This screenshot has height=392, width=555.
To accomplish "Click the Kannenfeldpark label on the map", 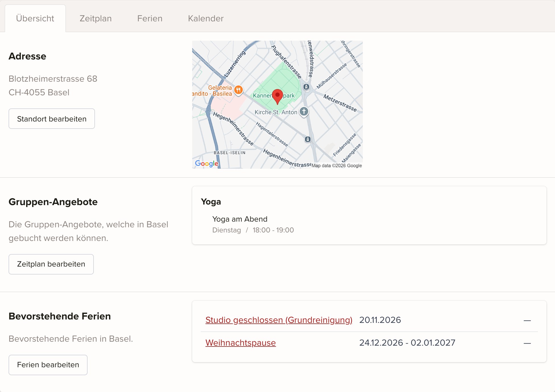I will 274,96.
